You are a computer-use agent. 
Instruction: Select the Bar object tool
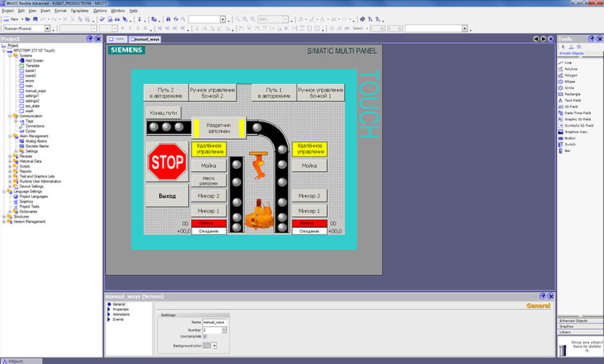[565, 151]
